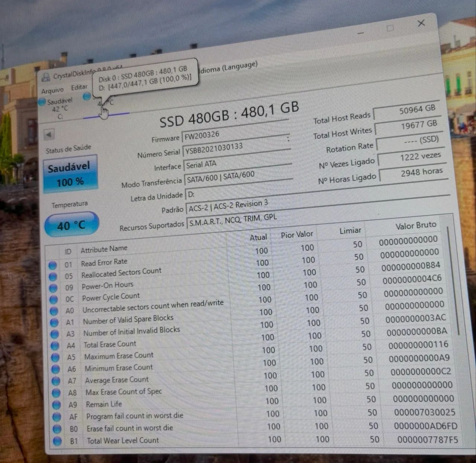Viewport: 476px width, 463px height.
Task: Click status dot for Average Erase Count row
Action: (x=56, y=381)
